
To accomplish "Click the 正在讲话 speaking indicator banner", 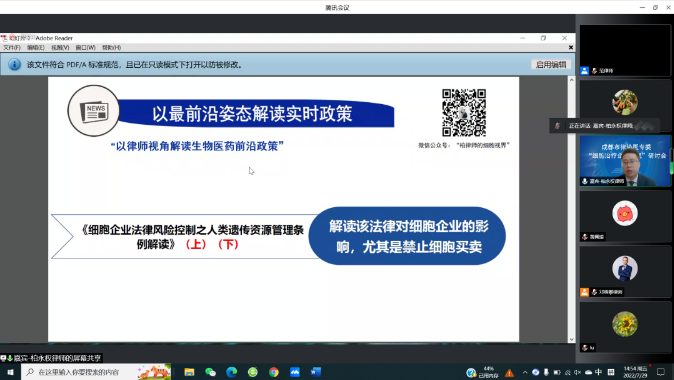I will pyautogui.click(x=604, y=126).
